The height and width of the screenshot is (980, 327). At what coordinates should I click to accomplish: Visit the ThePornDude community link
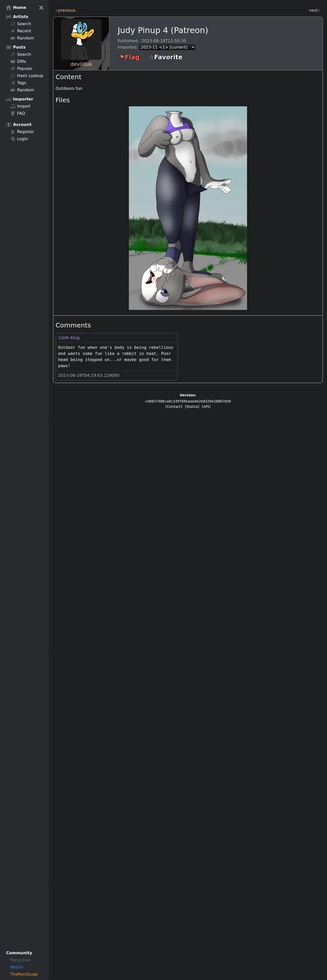pyautogui.click(x=24, y=974)
